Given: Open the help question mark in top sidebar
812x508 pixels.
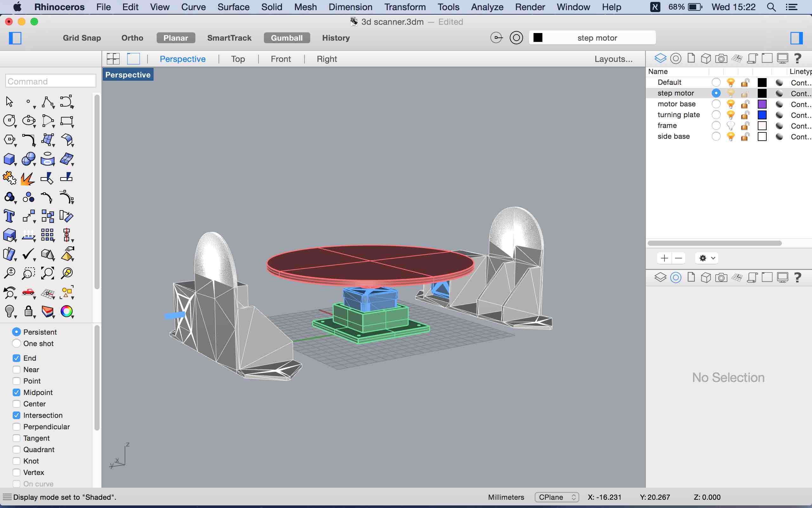Looking at the screenshot, I should coord(798,58).
